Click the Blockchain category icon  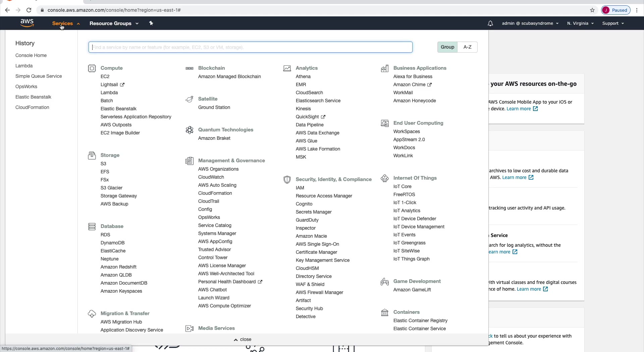point(190,68)
